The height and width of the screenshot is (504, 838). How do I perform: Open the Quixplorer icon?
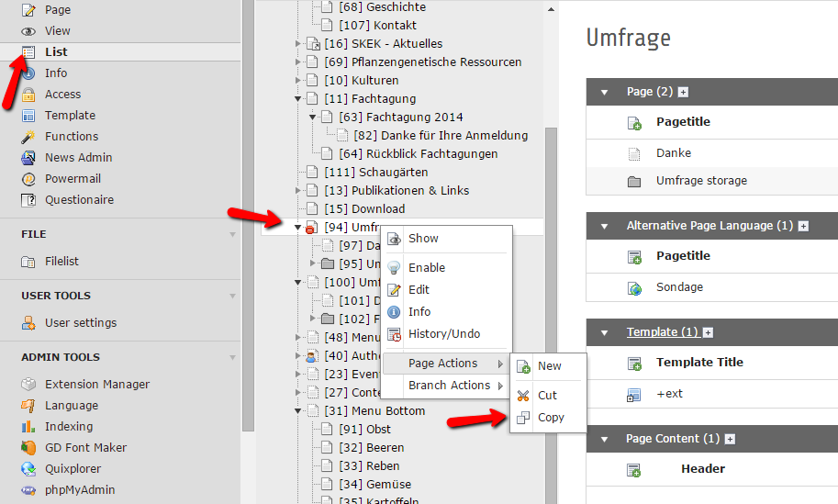tap(28, 469)
